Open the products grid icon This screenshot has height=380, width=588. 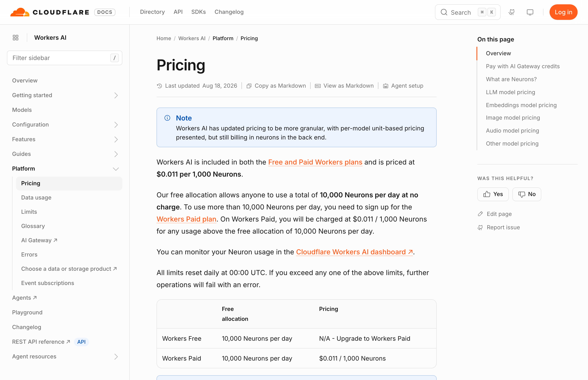click(x=16, y=38)
